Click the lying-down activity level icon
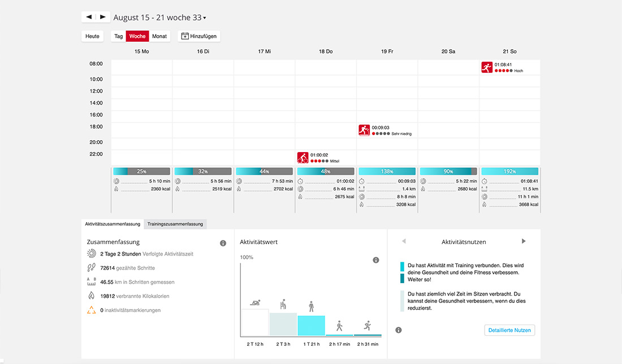The height and width of the screenshot is (364, 622). point(255,303)
